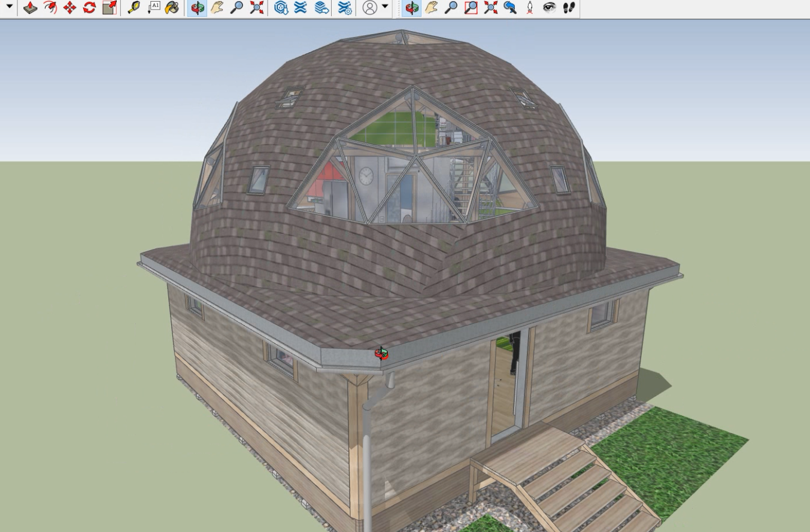The height and width of the screenshot is (532, 810).
Task: Click the user account profile icon
Action: [x=370, y=7]
